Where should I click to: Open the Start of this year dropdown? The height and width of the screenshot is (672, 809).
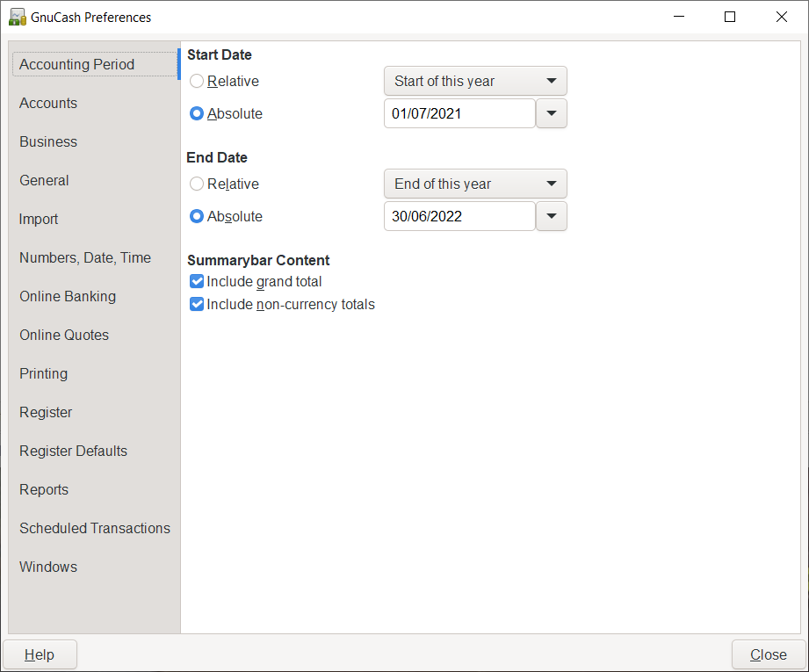(475, 82)
